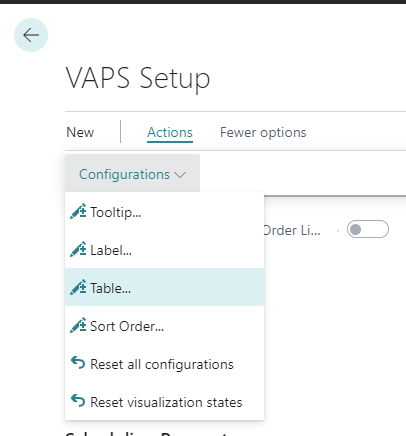
Task: Click undo icon beside Reset visualization states
Action: (x=78, y=401)
